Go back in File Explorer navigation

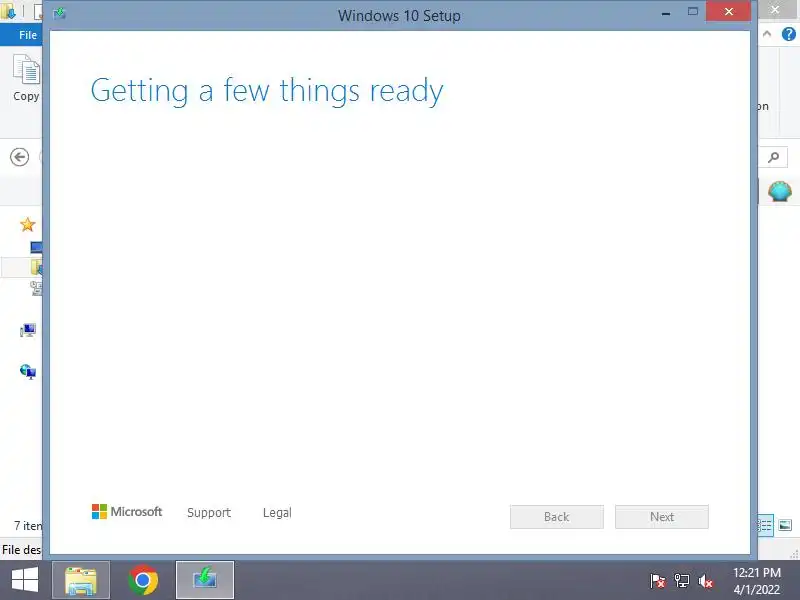click(19, 157)
